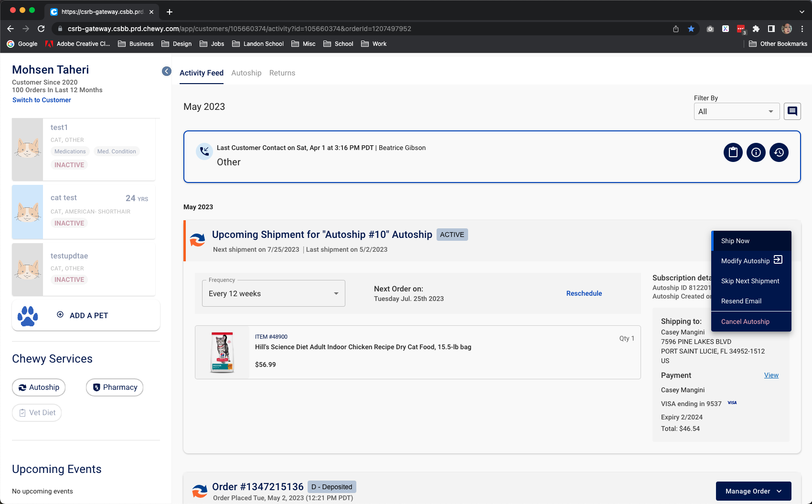The height and width of the screenshot is (504, 812).
Task: Switch to the Activity Feed tab
Action: [x=202, y=73]
